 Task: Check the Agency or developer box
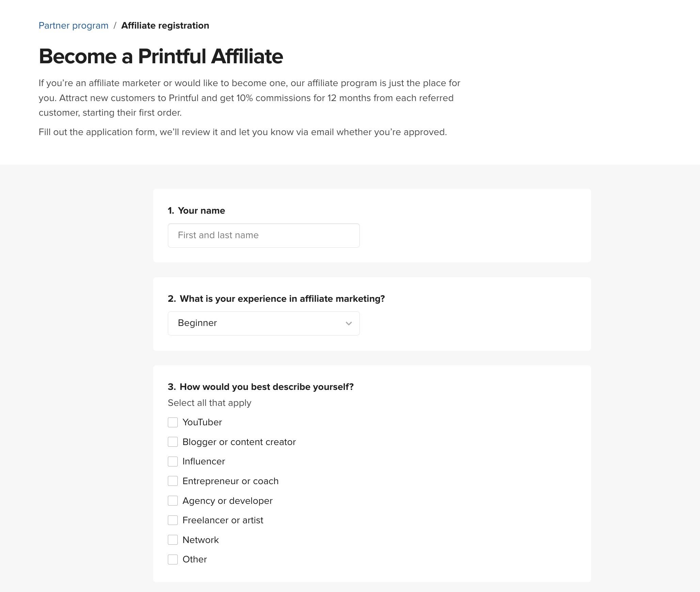click(x=173, y=501)
